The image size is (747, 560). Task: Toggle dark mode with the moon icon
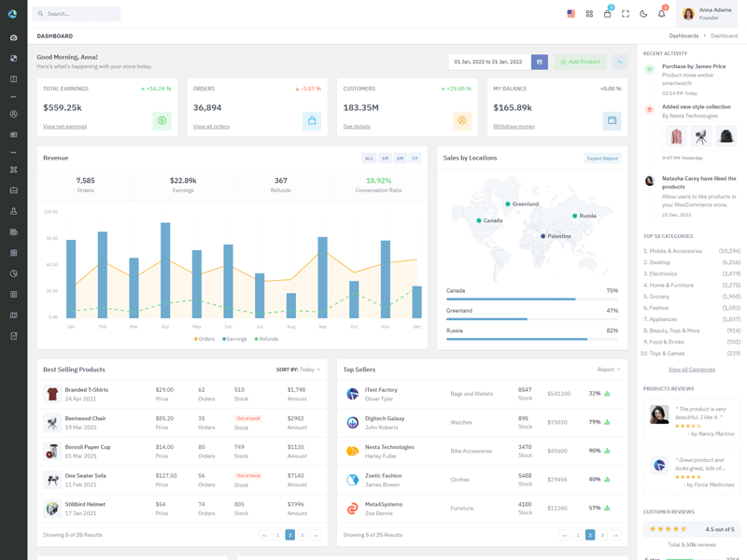pos(642,13)
